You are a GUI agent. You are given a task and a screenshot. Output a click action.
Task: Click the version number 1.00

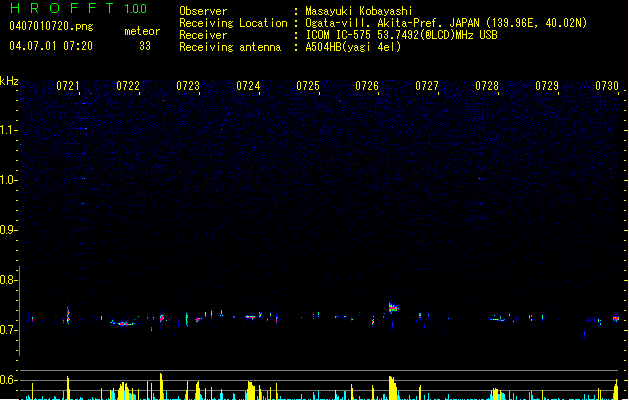pyautogui.click(x=135, y=8)
